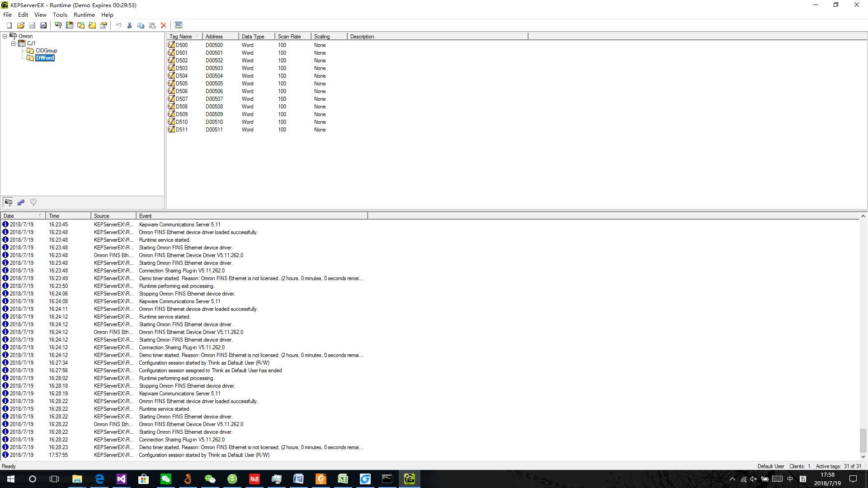
Task: Select the D503 tag row
Action: pos(182,68)
